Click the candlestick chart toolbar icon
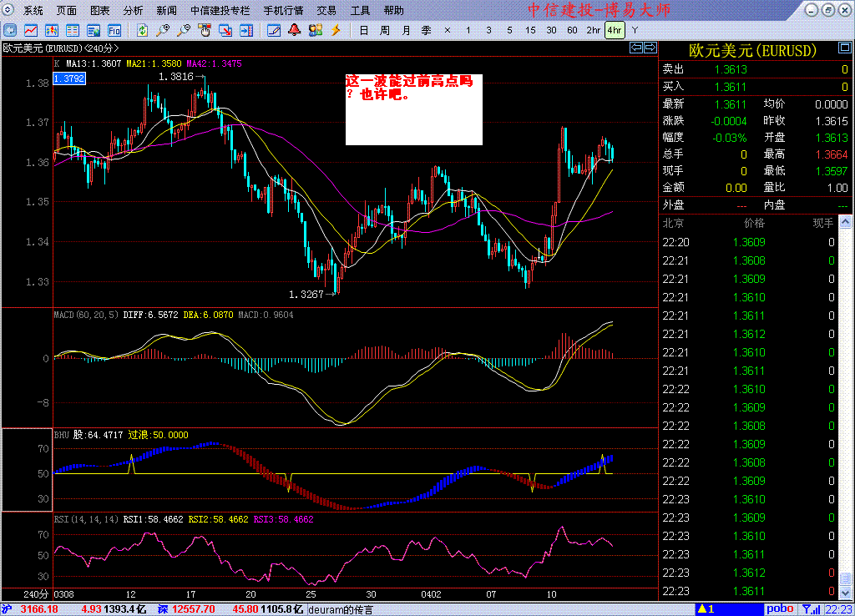855x616 pixels. tap(51, 31)
